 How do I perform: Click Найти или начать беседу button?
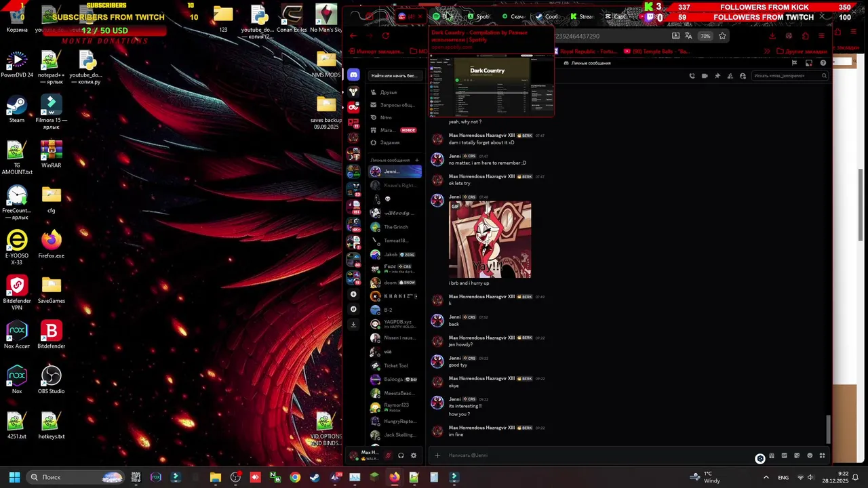[395, 75]
